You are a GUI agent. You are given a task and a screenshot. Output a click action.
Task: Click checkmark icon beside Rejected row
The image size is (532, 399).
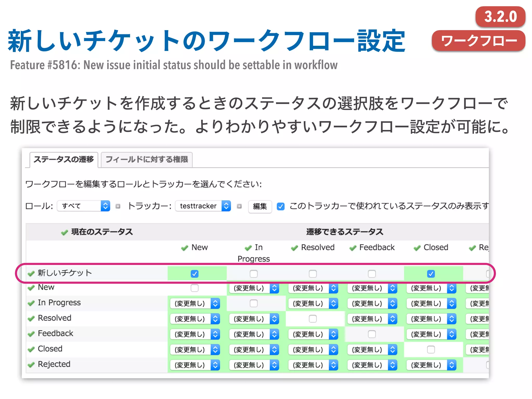point(31,365)
